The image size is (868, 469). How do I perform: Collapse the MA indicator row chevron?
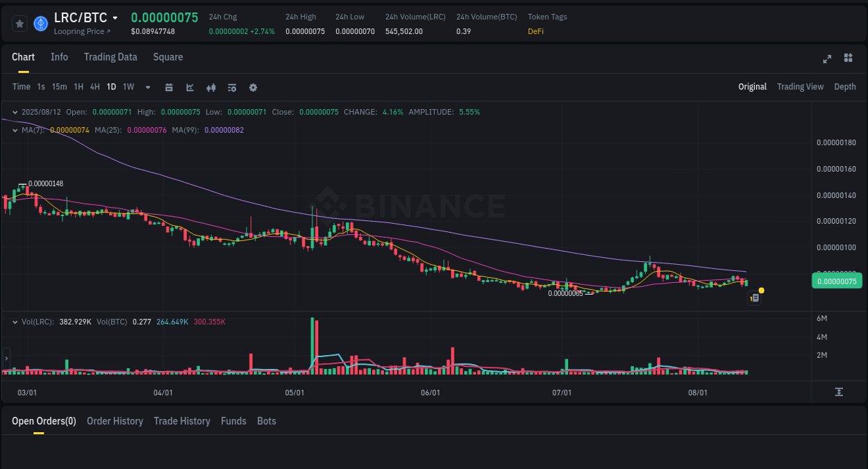point(14,129)
